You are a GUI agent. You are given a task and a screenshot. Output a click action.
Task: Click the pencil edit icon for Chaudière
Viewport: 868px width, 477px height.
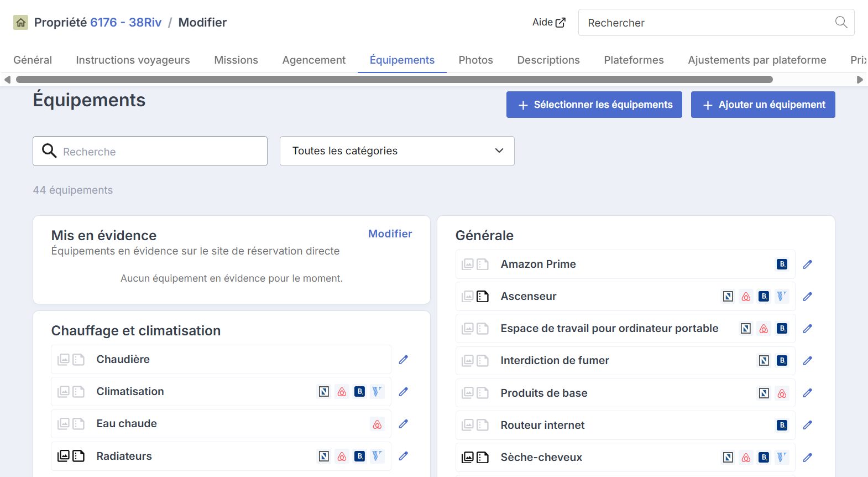click(x=404, y=360)
